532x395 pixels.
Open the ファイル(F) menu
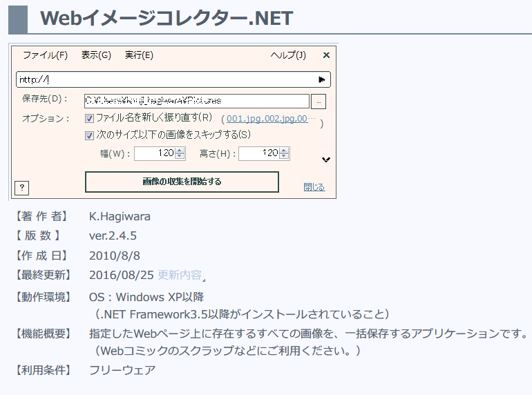[x=45, y=55]
